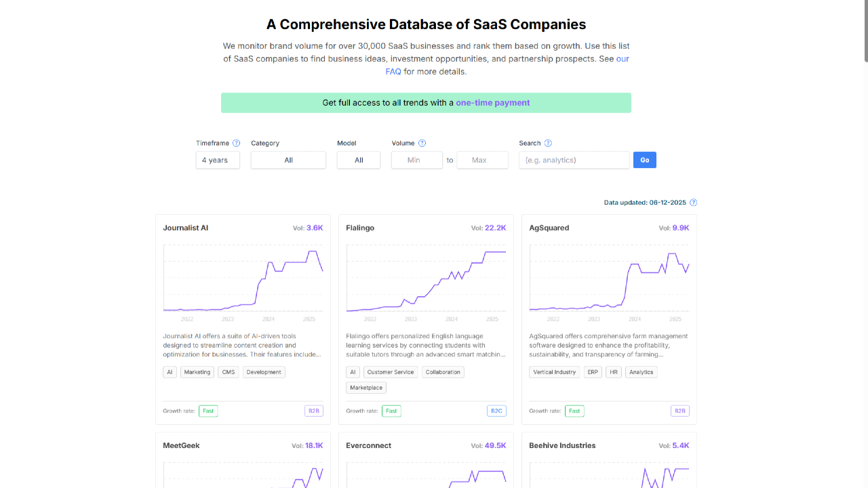Click Vol: 3.6K on Journalist AI card

pyautogui.click(x=307, y=228)
